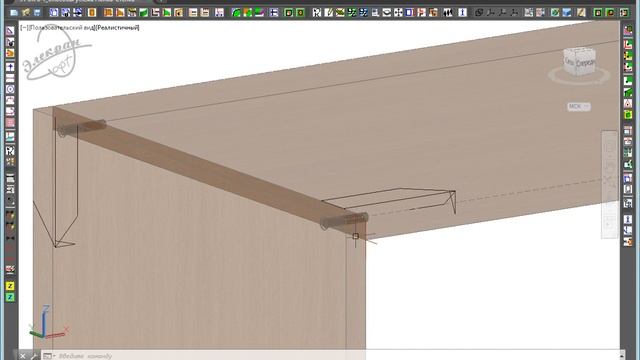The height and width of the screenshot is (360, 640).
Task: Open the МСК coordinate system dropdown
Action: [578, 107]
